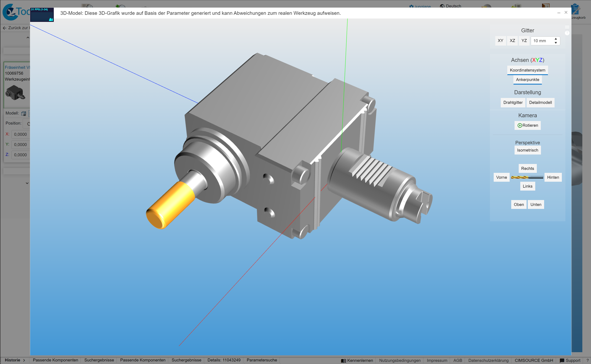Collapse the panel with the up chevron
Viewport: 591px width, 364px height.
click(x=28, y=38)
